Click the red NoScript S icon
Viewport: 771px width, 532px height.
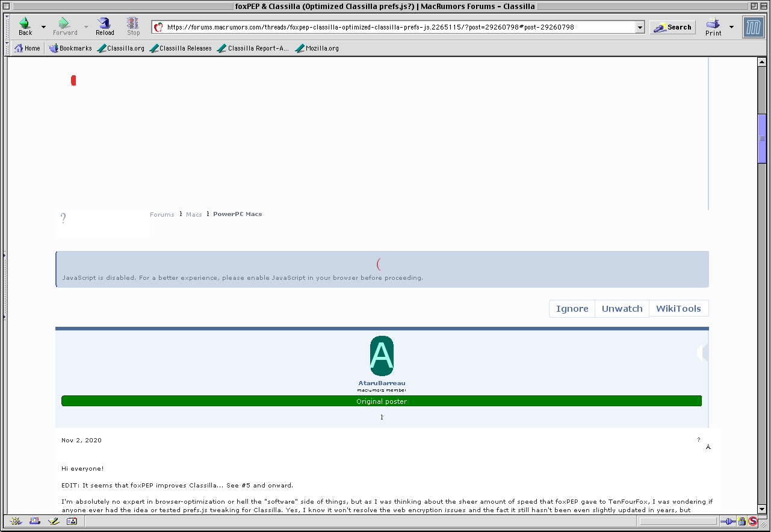[753, 522]
